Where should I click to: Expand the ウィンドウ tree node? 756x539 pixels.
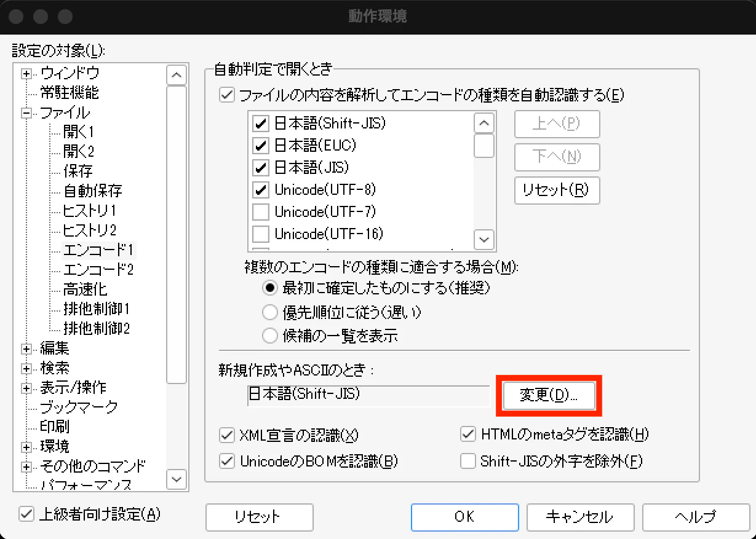coord(26,74)
